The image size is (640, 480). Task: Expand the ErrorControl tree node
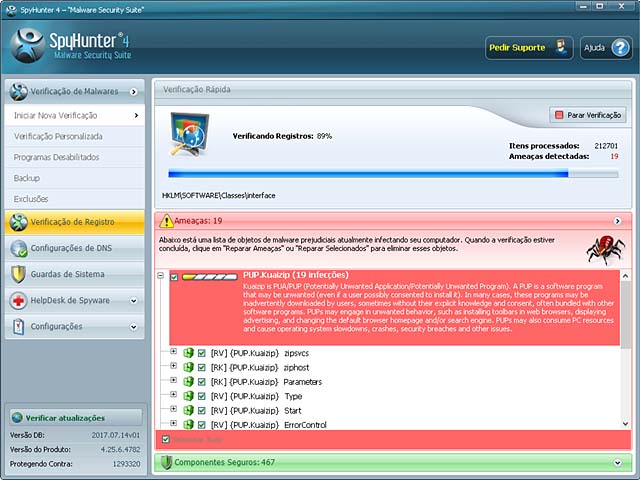pos(173,423)
